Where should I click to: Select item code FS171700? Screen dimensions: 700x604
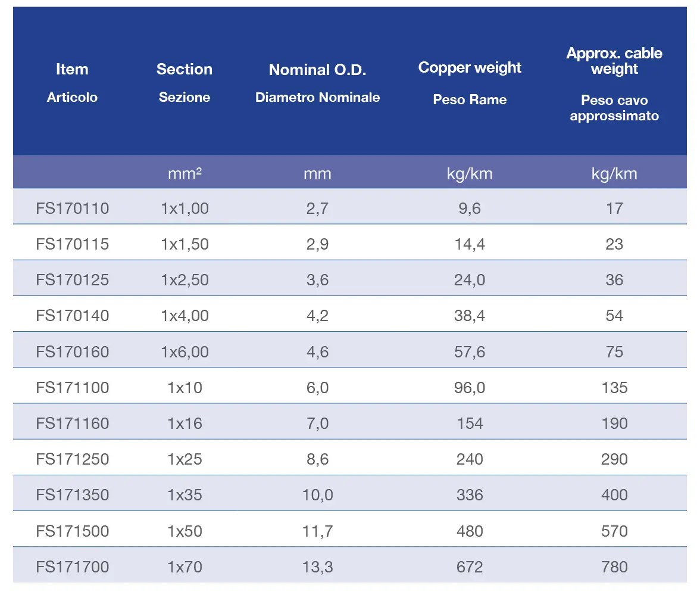tap(73, 567)
